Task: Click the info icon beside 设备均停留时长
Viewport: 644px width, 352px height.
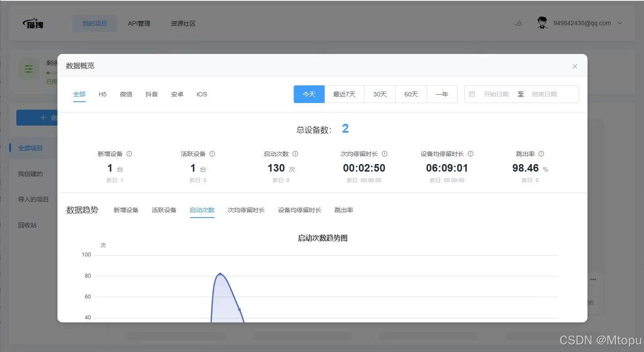Action: pyautogui.click(x=471, y=153)
